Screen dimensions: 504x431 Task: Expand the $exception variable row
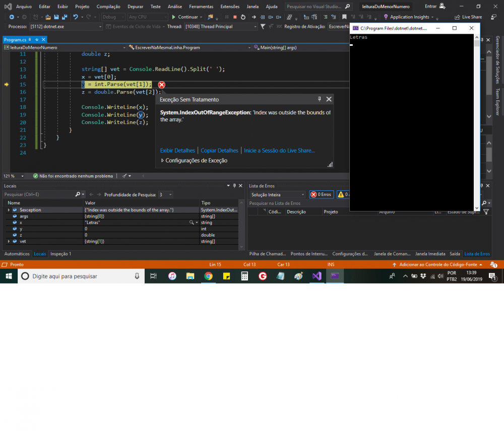tap(9, 210)
